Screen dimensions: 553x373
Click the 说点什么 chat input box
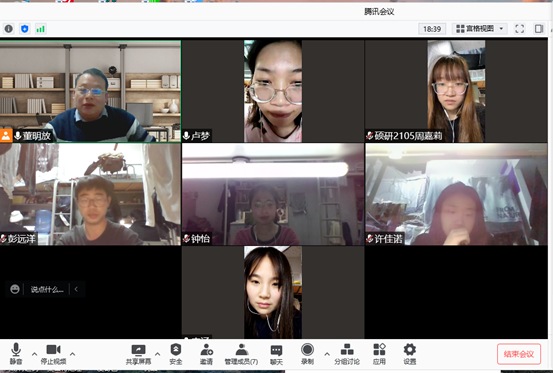click(47, 289)
